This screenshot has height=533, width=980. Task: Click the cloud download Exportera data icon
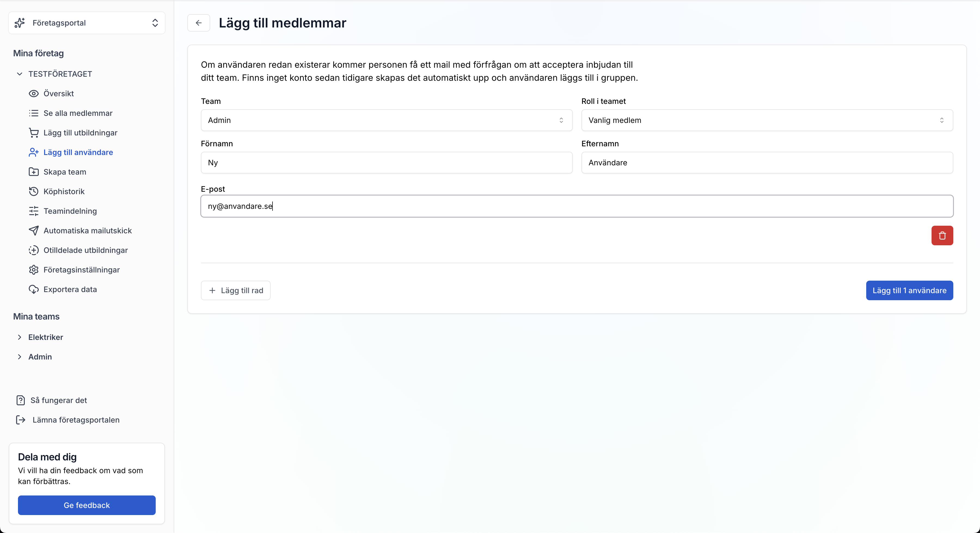click(x=33, y=289)
